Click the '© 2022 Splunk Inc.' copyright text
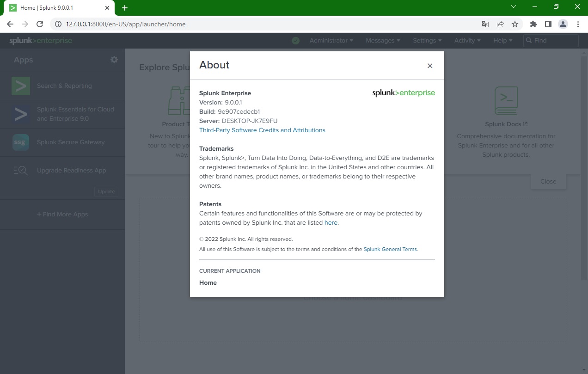This screenshot has height=374, width=588. point(246,239)
